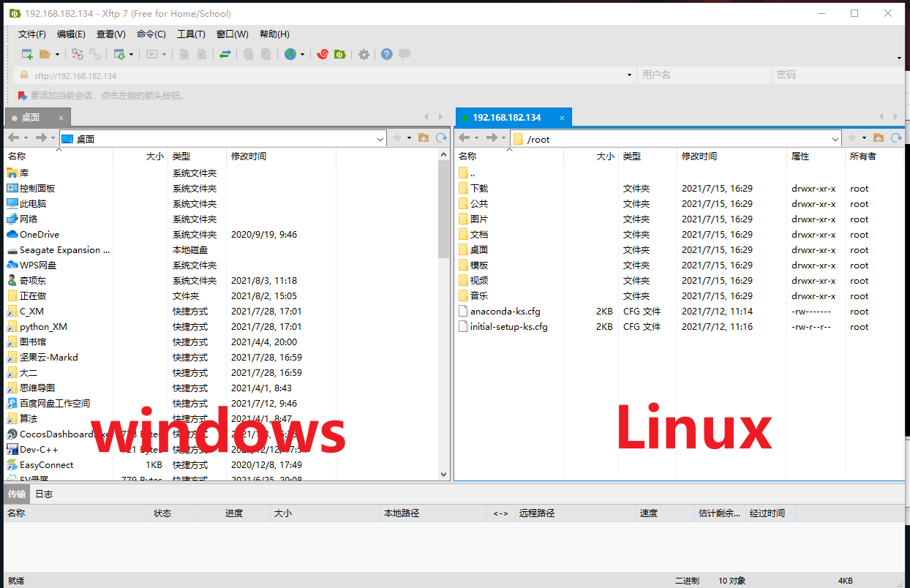Switch to the 传输 tab
The height and width of the screenshot is (588, 910).
coord(16,494)
